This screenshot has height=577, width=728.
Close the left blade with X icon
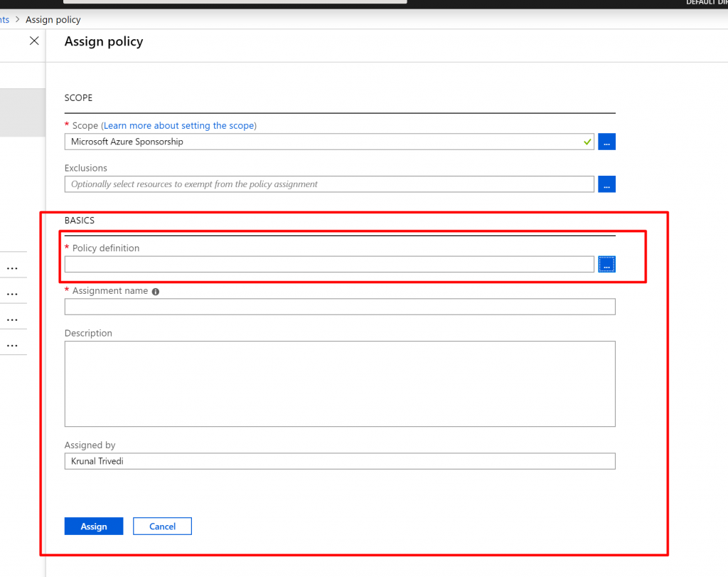tap(33, 41)
